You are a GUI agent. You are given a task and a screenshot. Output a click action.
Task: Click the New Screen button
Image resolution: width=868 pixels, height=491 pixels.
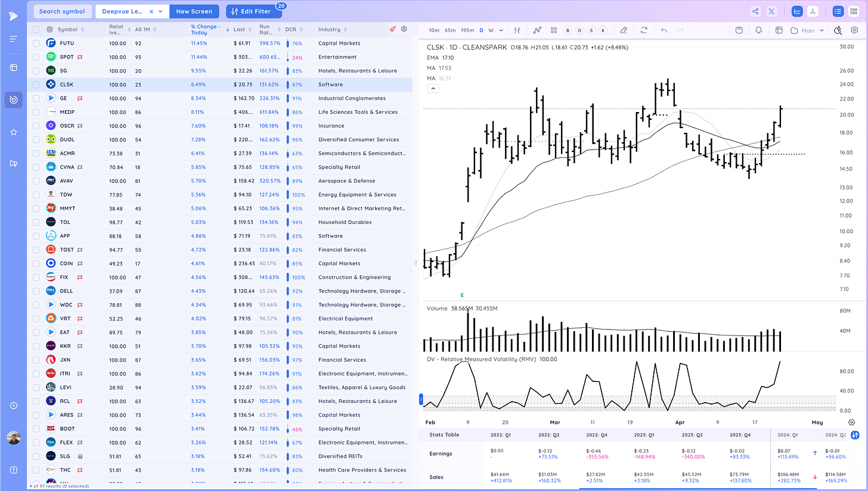[194, 11]
